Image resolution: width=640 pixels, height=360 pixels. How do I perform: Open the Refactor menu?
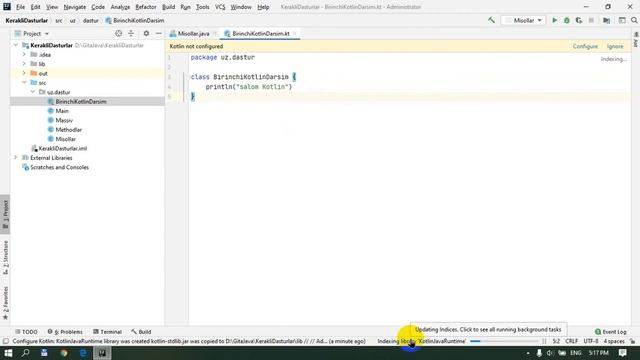[x=146, y=7]
